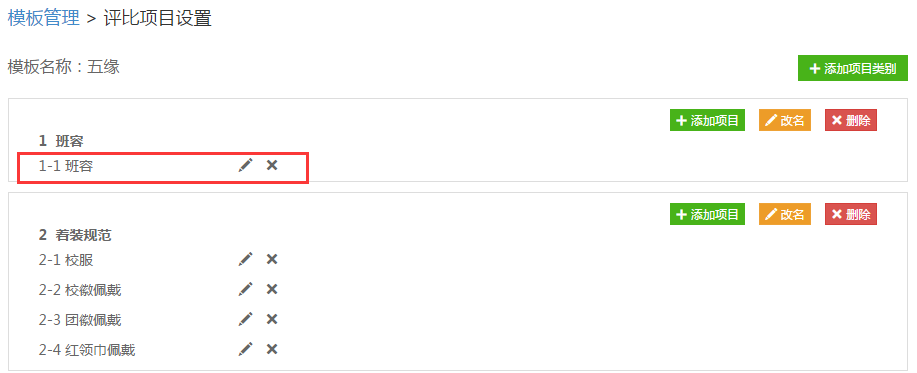Remove 2-3 团徽佩戴 using X icon
The height and width of the screenshot is (373, 917).
272,319
